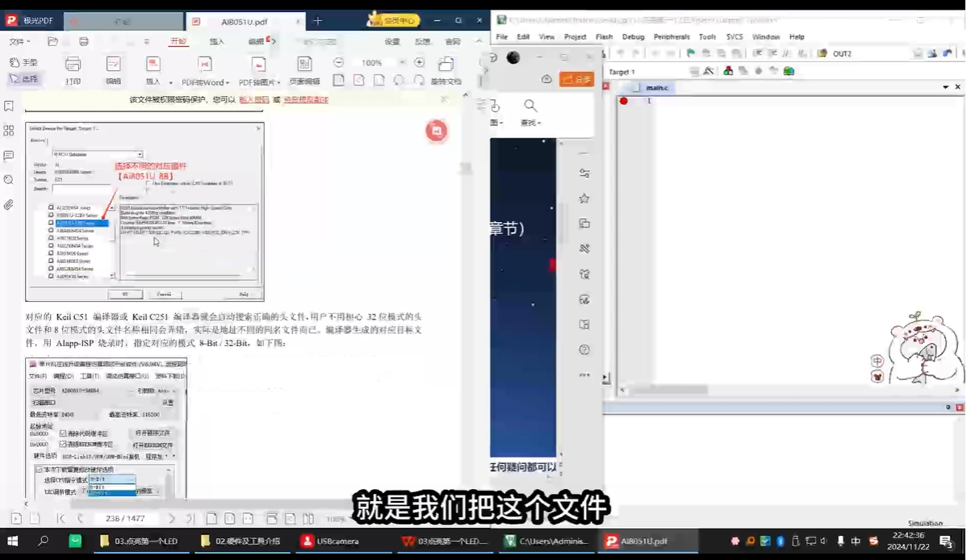
Task: Go to next page arrow in PDF footer
Action: [x=171, y=519]
